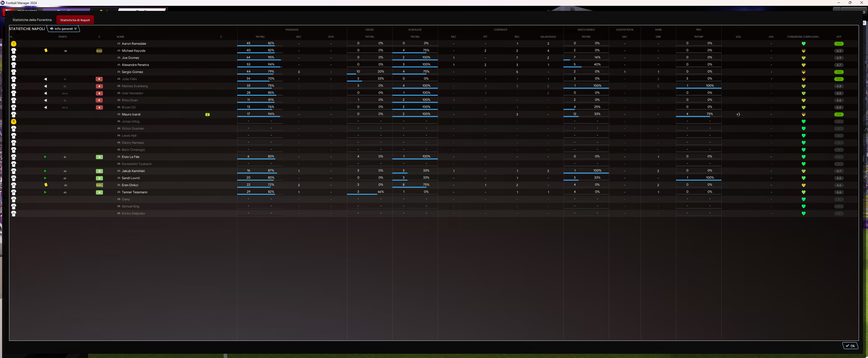Viewport: 868px width, 358px height.
Task: Switch to Statistiche della Fiorentina tab
Action: point(32,20)
